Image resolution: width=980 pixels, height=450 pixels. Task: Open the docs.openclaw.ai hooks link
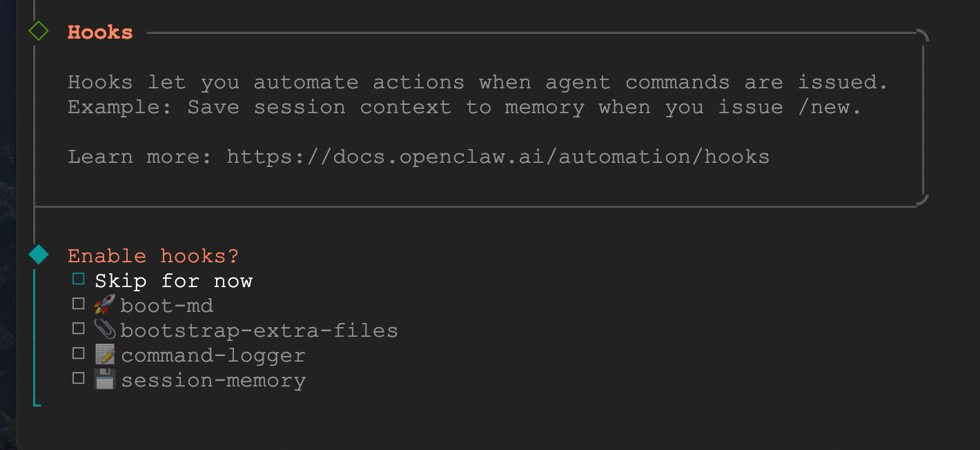click(x=498, y=157)
